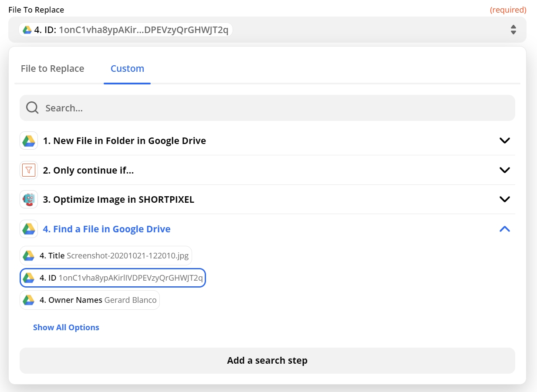
Task: Switch to the File to Replace tab
Action: pos(52,69)
